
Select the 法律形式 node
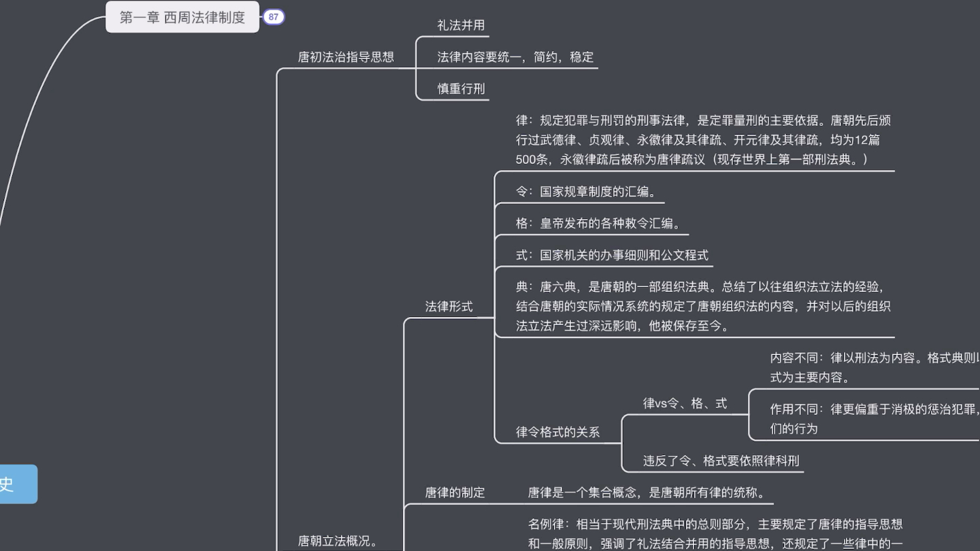pyautogui.click(x=448, y=307)
